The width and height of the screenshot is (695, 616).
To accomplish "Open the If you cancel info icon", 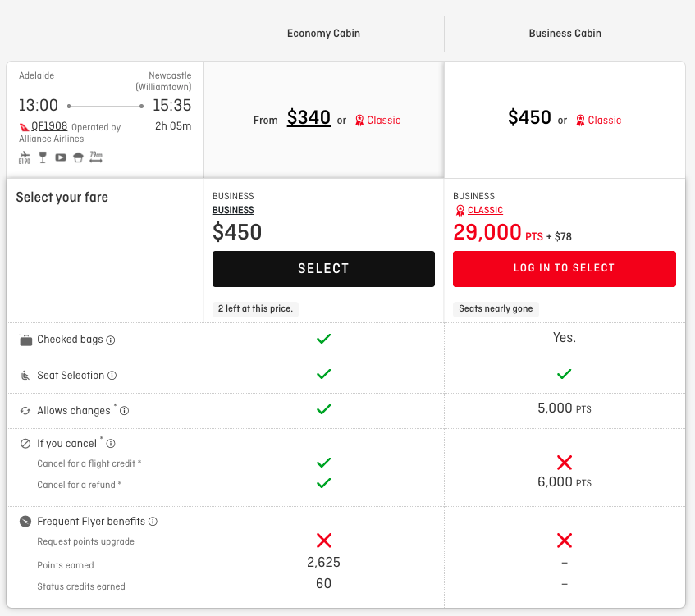I will coord(111,444).
